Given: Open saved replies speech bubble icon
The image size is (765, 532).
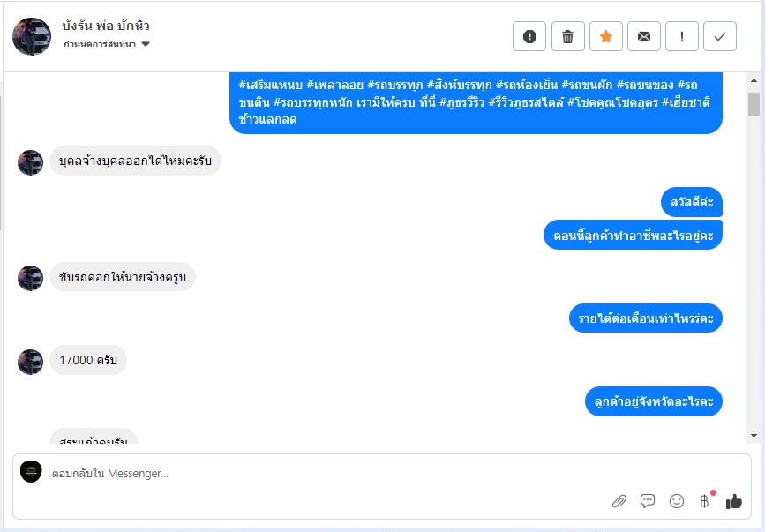Looking at the screenshot, I should (648, 501).
